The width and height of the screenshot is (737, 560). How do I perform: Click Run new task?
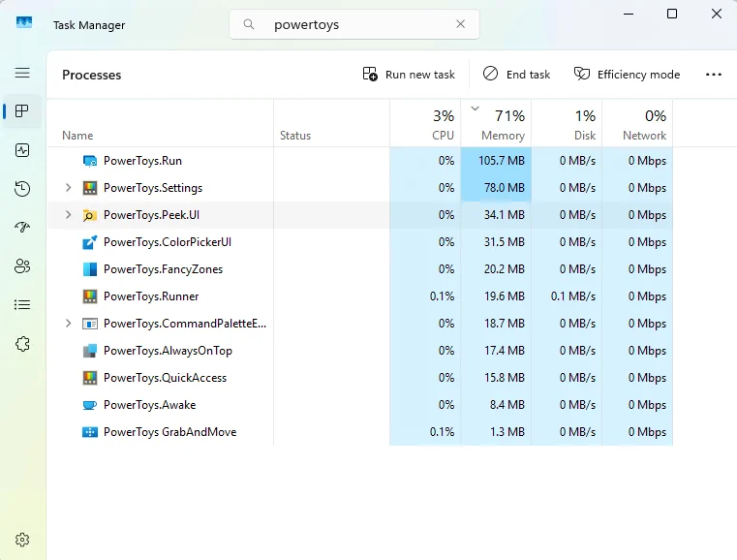409,75
